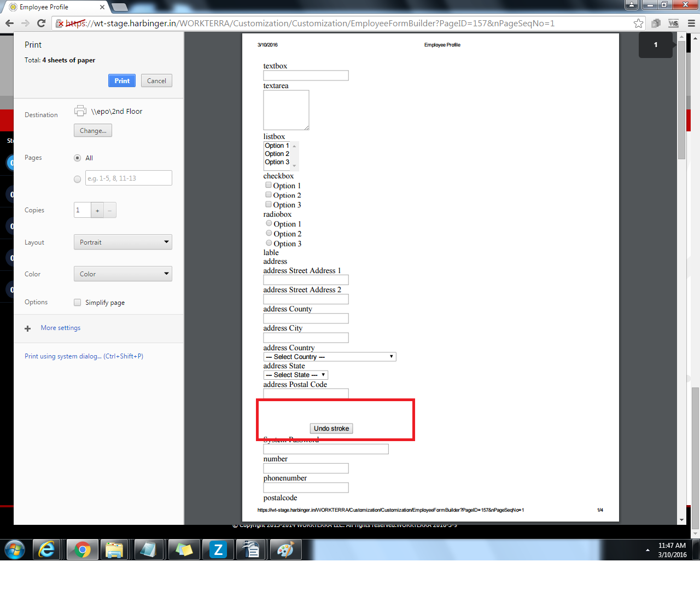The width and height of the screenshot is (700, 602).
Task: Select the All pages radio button
Action: (77, 158)
